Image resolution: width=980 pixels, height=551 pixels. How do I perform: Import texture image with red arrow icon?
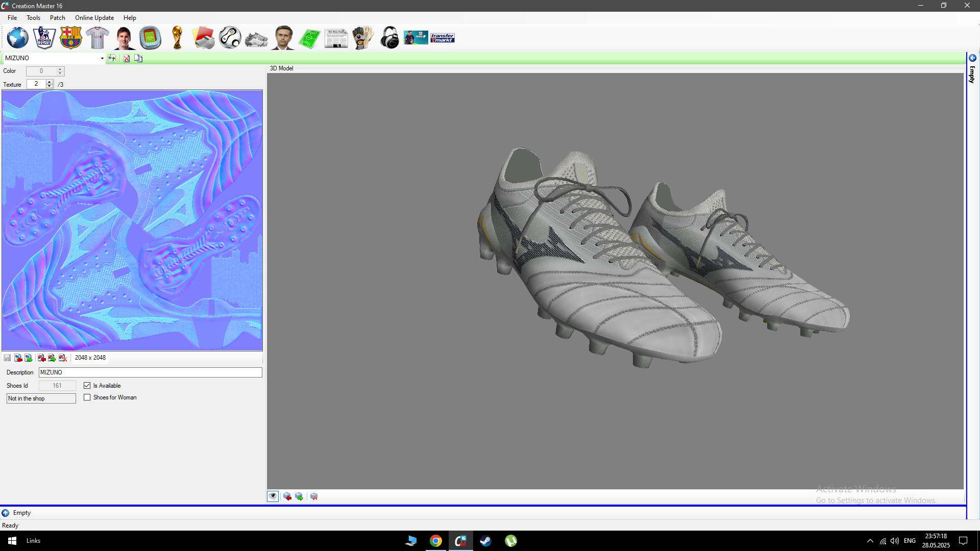point(18,358)
